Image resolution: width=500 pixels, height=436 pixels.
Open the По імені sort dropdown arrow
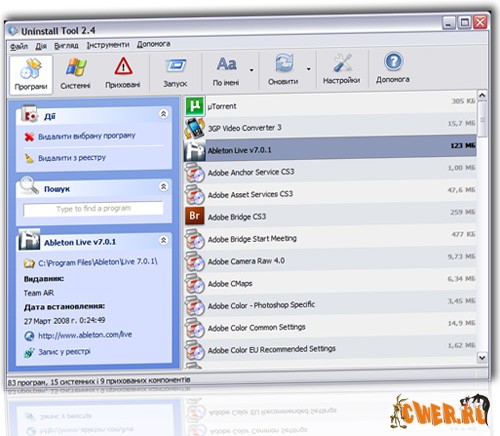click(251, 70)
